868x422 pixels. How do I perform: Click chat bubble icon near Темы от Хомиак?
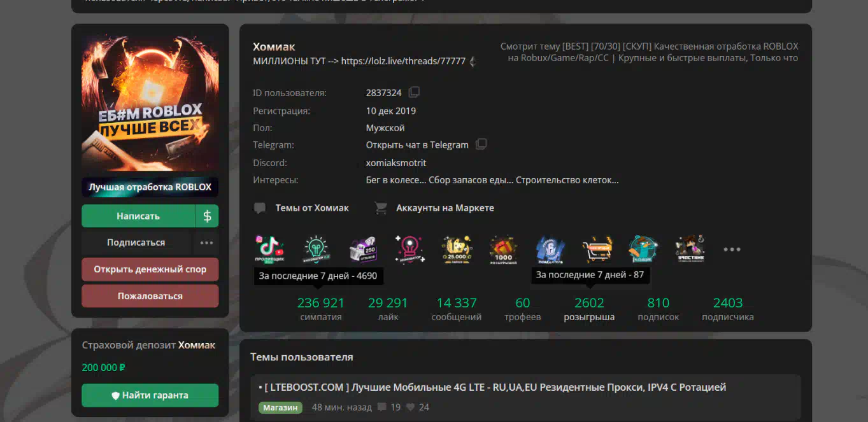pyautogui.click(x=259, y=208)
